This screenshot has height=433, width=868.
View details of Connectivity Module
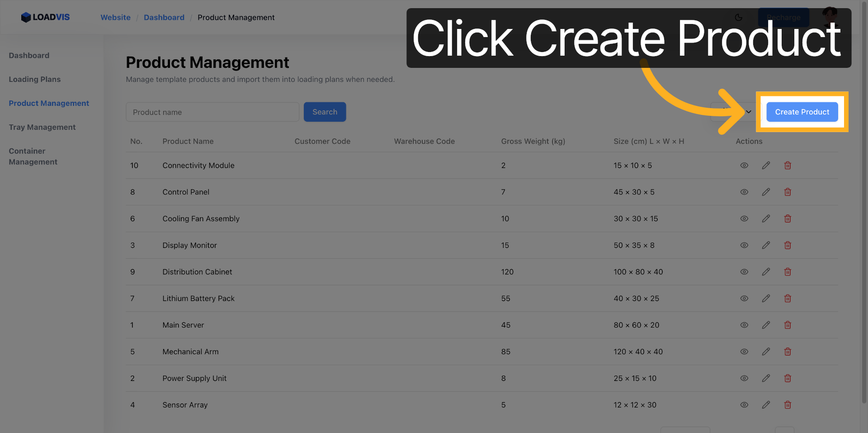pyautogui.click(x=744, y=166)
